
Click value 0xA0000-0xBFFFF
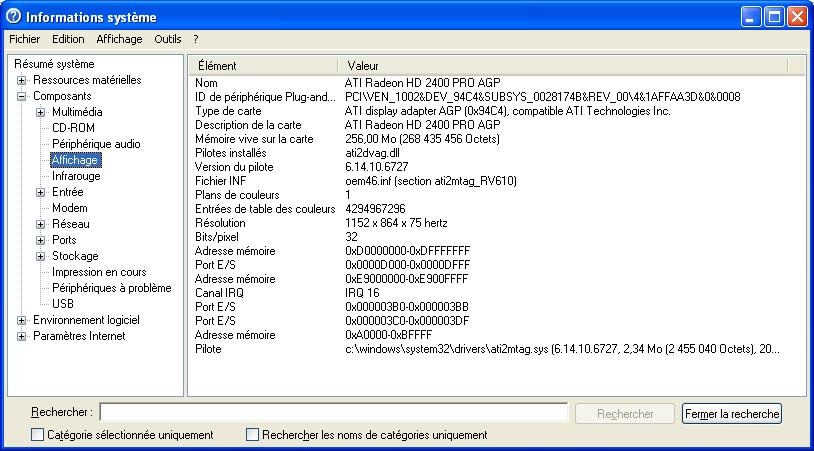[388, 335]
